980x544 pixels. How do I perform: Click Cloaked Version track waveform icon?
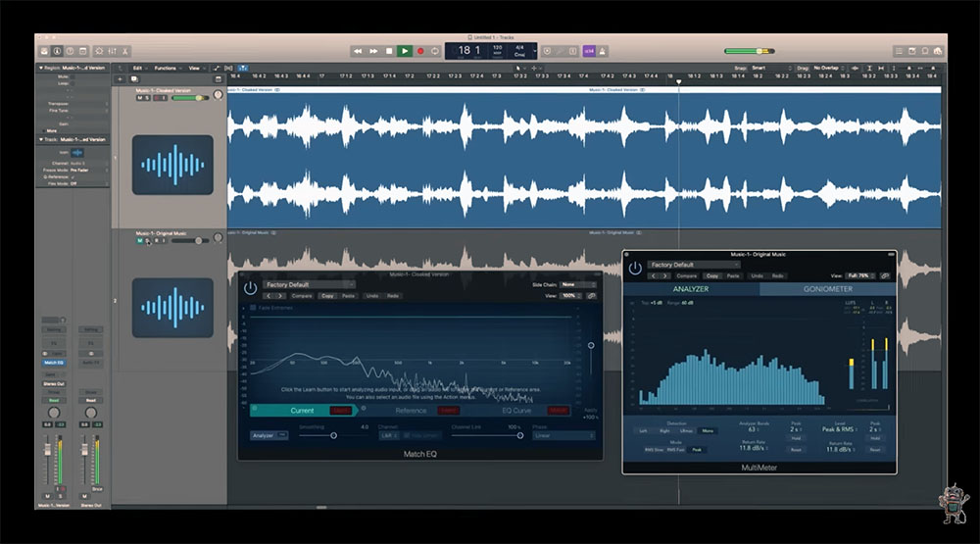pos(172,165)
